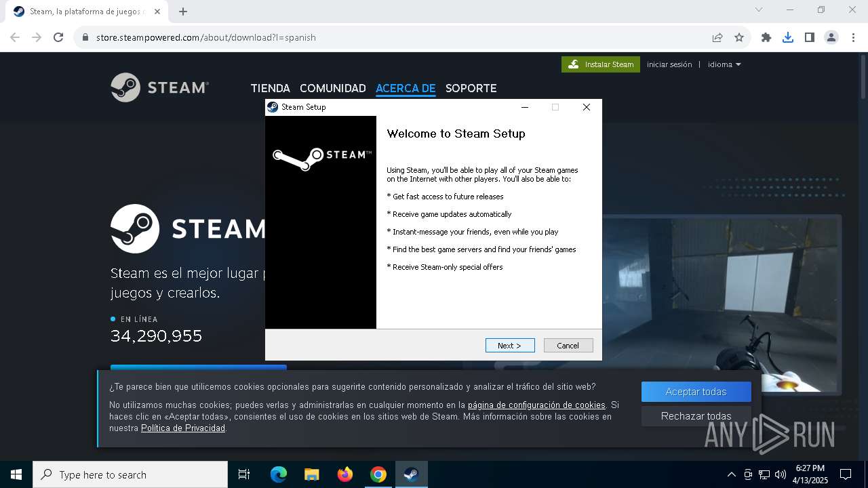Click the online count 34,290,955

pos(157,336)
